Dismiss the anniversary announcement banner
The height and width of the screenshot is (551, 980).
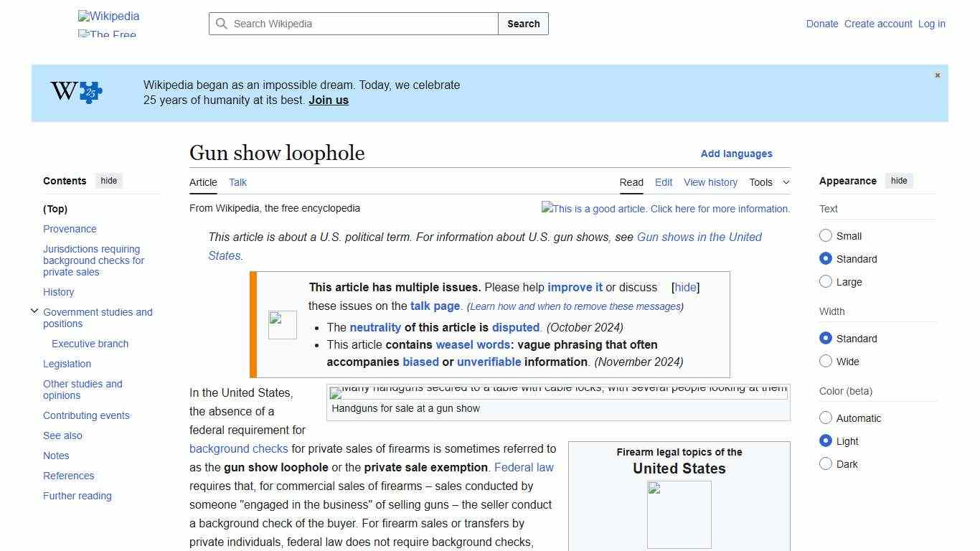937,75
